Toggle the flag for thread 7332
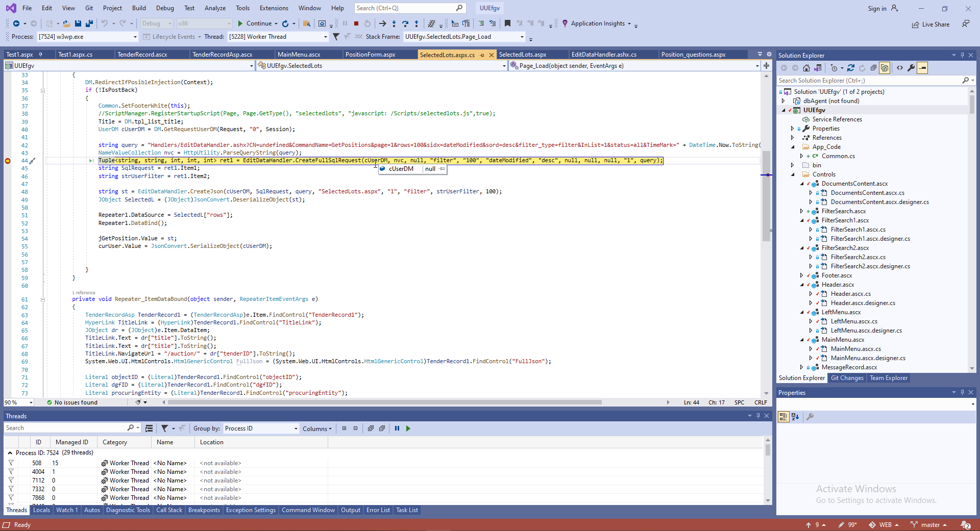 pyautogui.click(x=11, y=489)
